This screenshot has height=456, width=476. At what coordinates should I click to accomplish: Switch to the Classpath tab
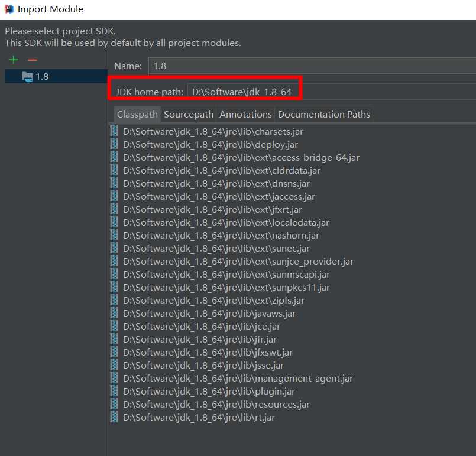pyautogui.click(x=137, y=115)
